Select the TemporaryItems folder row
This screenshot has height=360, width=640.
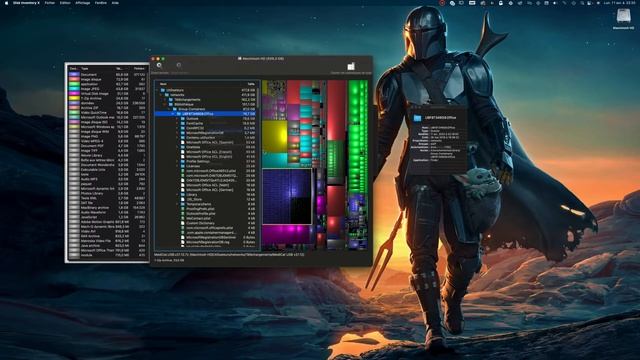point(206,204)
